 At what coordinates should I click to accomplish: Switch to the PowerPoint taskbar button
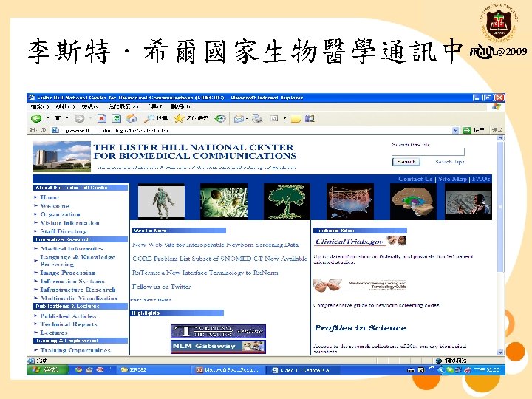(x=228, y=370)
